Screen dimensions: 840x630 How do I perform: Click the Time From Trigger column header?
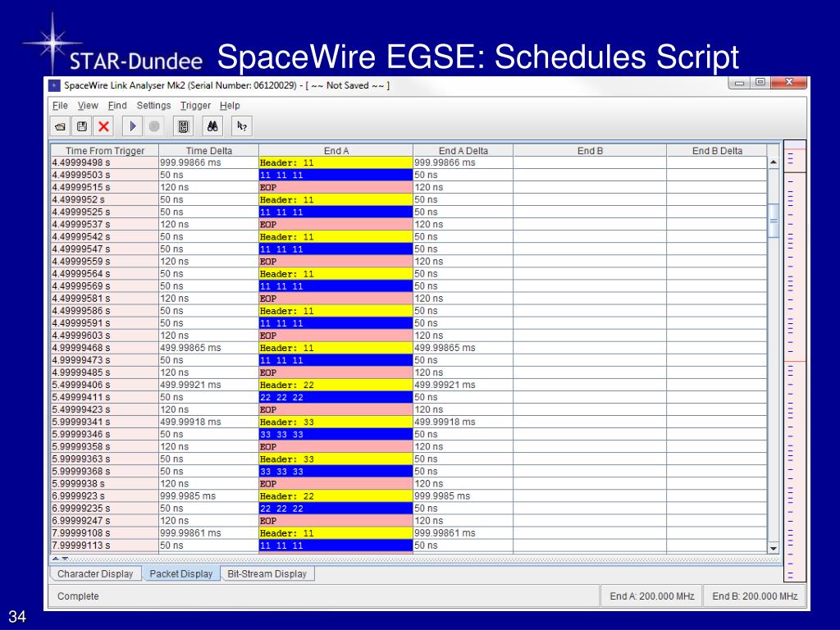(105, 151)
